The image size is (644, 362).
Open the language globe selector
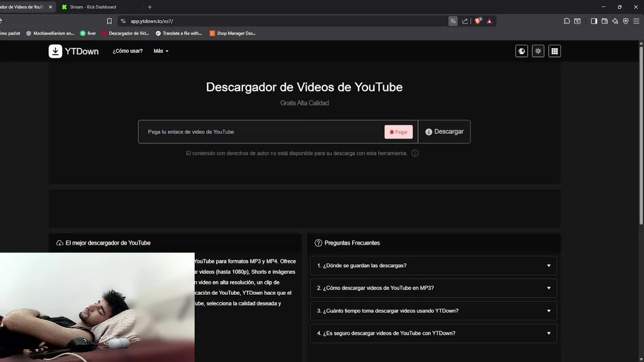pos(522,51)
